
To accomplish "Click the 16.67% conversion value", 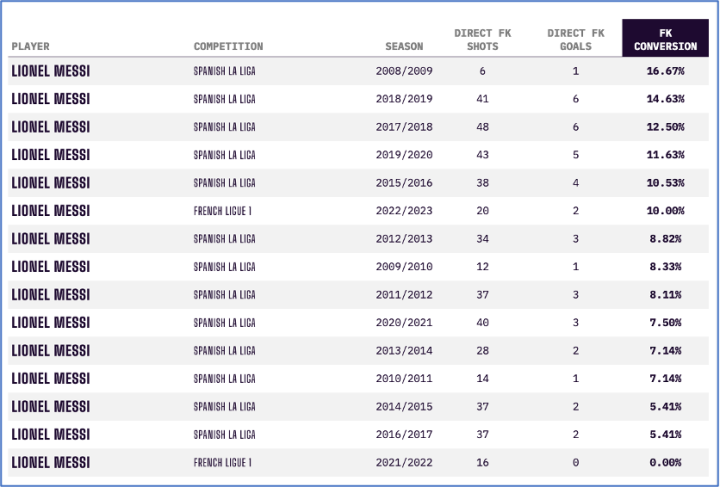I will (665, 71).
